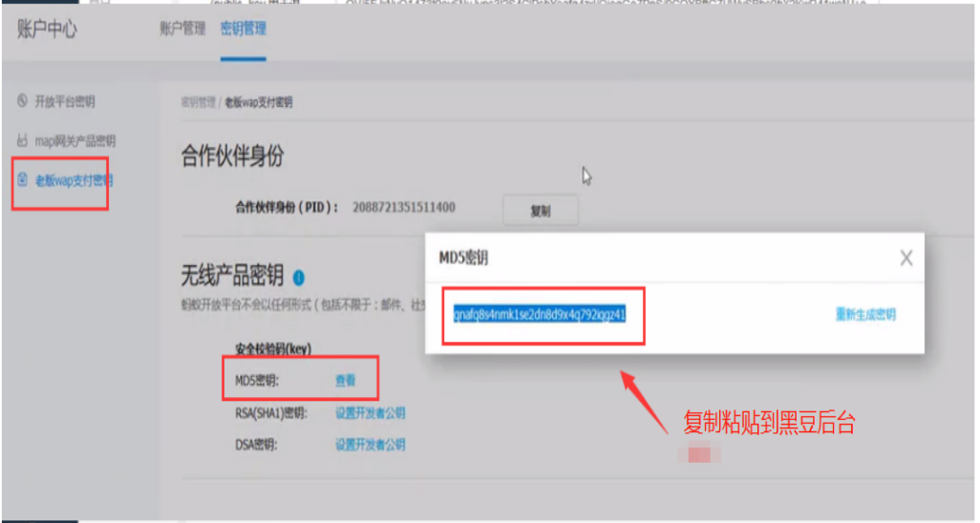This screenshot has width=980, height=523.
Task: Switch to the 账户管理 tab
Action: click(x=181, y=29)
